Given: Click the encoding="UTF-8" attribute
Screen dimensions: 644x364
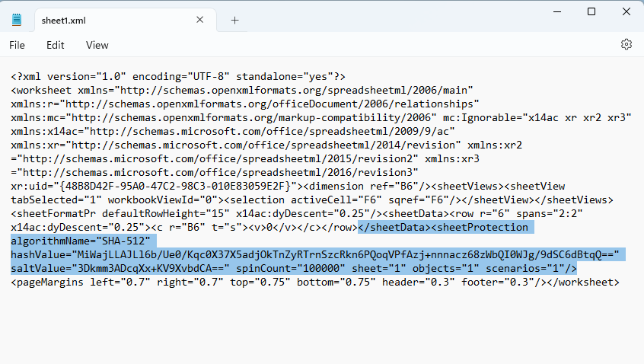Looking at the screenshot, I should tap(180, 77).
